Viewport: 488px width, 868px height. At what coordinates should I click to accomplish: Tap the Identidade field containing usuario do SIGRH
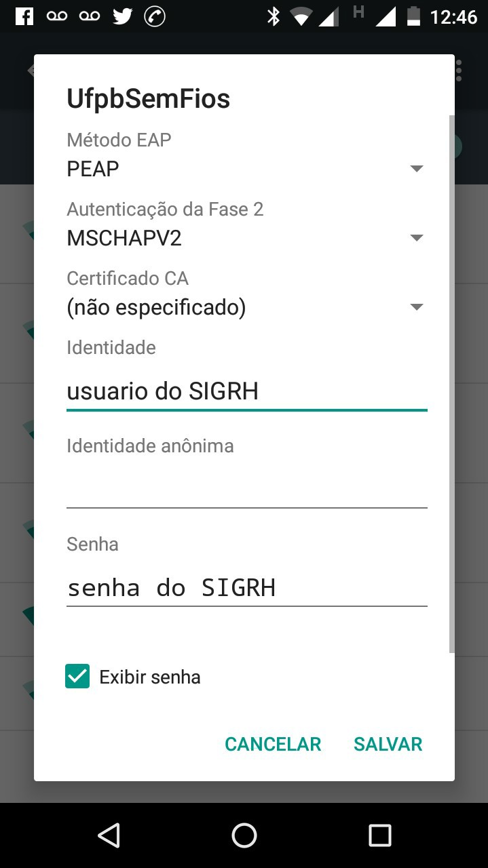pyautogui.click(x=246, y=391)
